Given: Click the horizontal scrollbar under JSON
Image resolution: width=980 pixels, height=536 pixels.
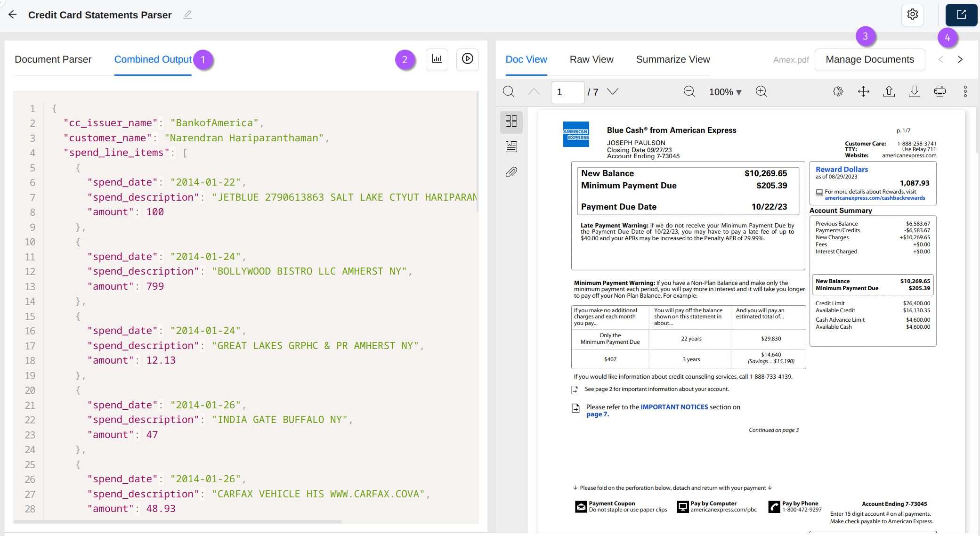Looking at the screenshot, I should [x=178, y=521].
